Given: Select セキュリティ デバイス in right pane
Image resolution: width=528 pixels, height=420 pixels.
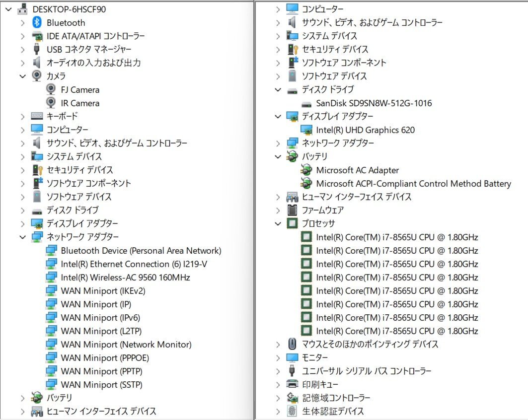Looking at the screenshot, I should [x=335, y=49].
